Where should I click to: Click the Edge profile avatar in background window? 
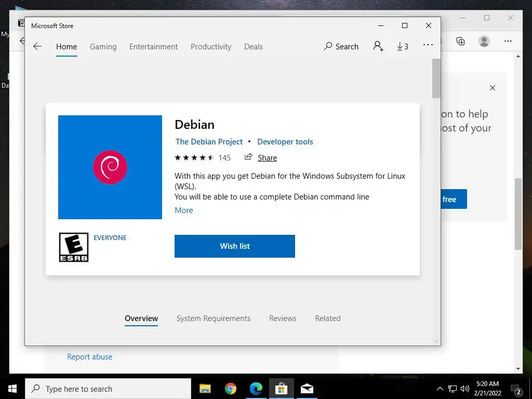point(484,41)
